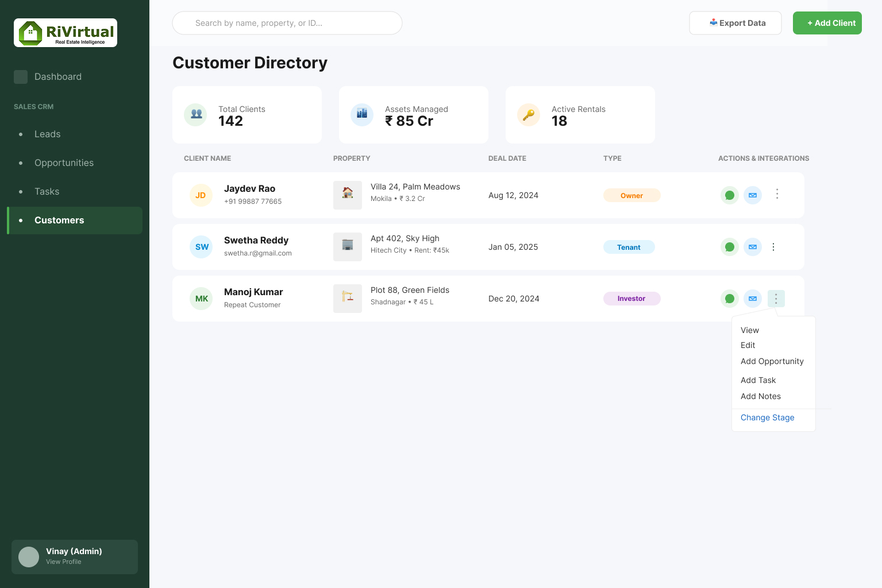The width and height of the screenshot is (882, 588).
Task: Click the TYPE column header
Action: coord(613,158)
